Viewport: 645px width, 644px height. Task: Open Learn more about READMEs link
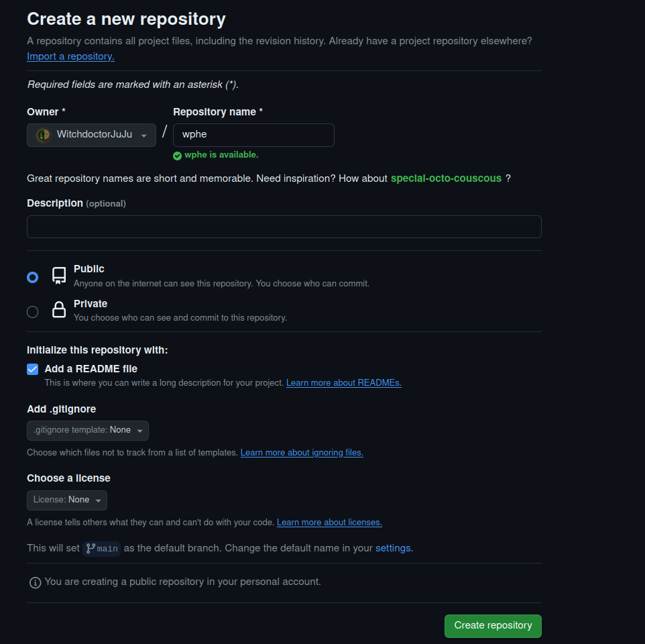tap(343, 383)
